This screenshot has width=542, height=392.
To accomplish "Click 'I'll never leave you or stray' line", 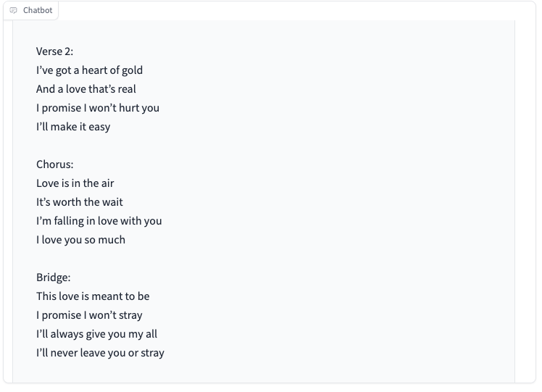I will click(100, 353).
